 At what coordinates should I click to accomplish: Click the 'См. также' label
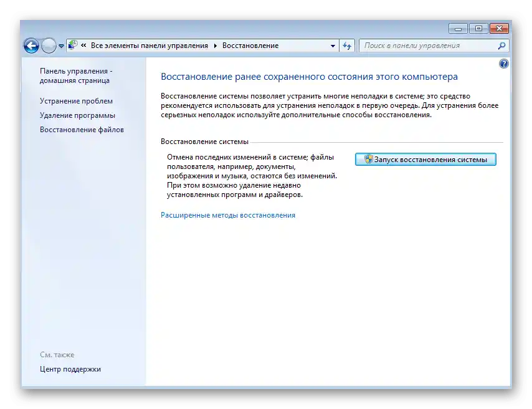[x=57, y=355]
